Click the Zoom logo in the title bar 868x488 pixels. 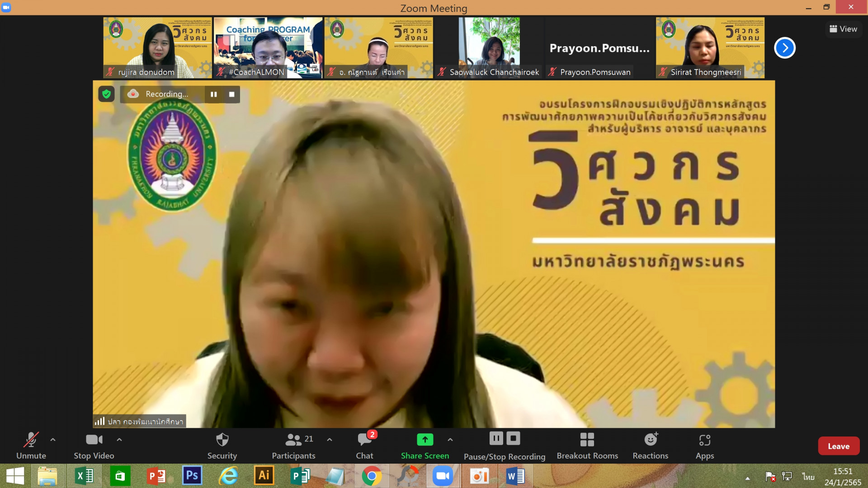click(x=6, y=8)
